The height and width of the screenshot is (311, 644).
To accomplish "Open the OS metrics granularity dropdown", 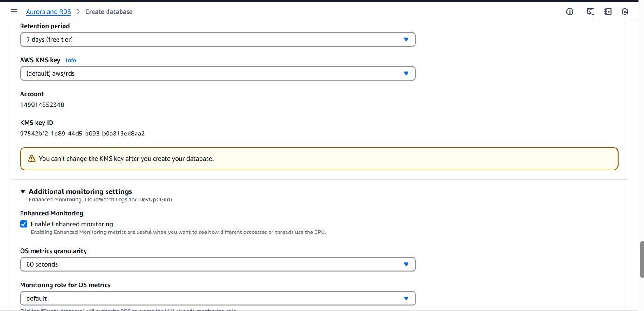I will pyautogui.click(x=218, y=264).
